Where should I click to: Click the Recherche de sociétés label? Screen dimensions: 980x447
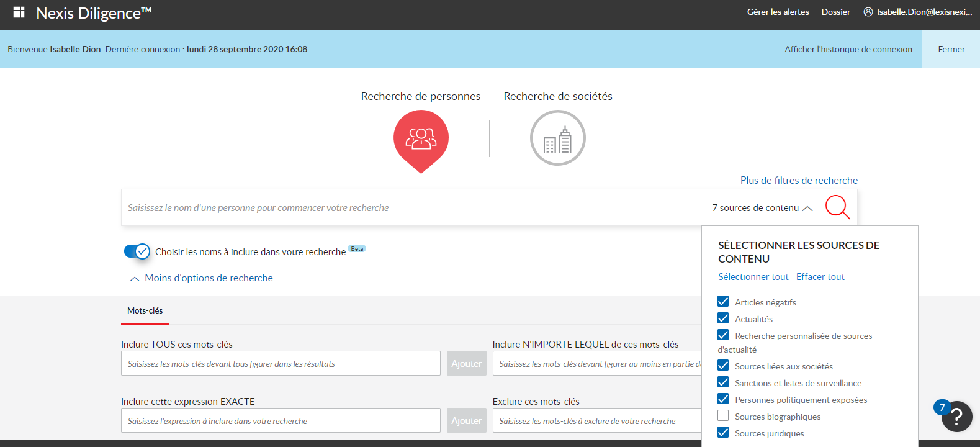point(558,96)
